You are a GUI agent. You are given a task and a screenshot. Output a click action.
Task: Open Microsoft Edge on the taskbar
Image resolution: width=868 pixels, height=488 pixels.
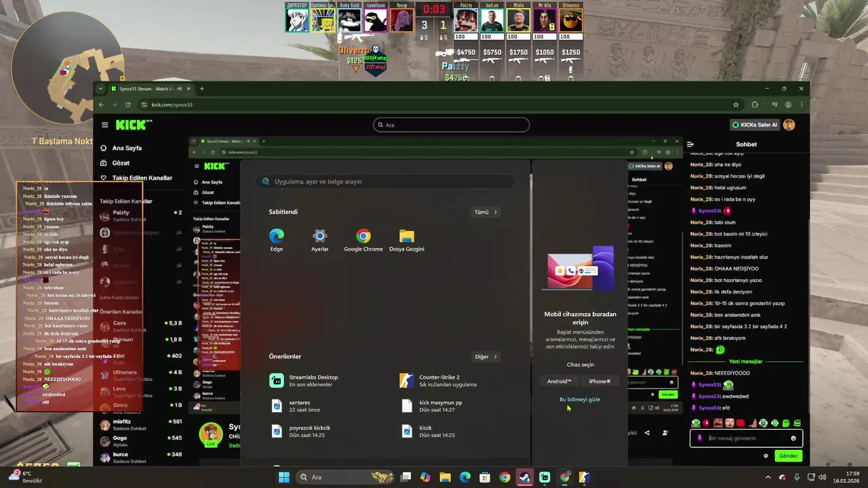click(465, 477)
